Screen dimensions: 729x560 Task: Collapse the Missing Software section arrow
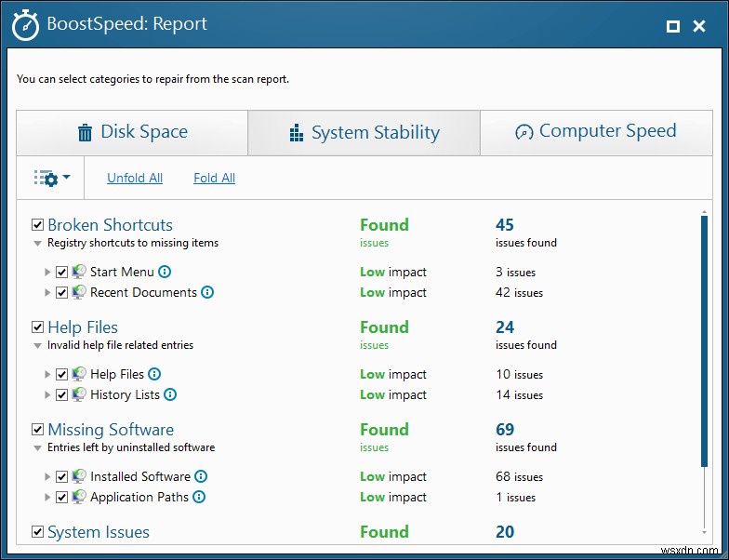click(37, 448)
